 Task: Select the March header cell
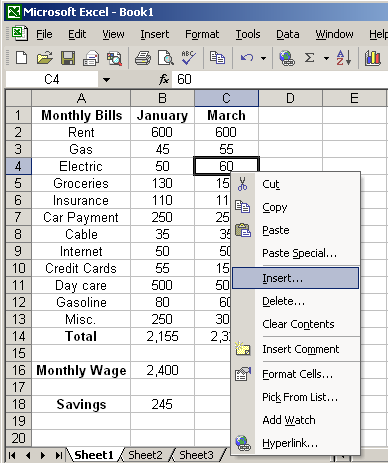click(x=226, y=115)
